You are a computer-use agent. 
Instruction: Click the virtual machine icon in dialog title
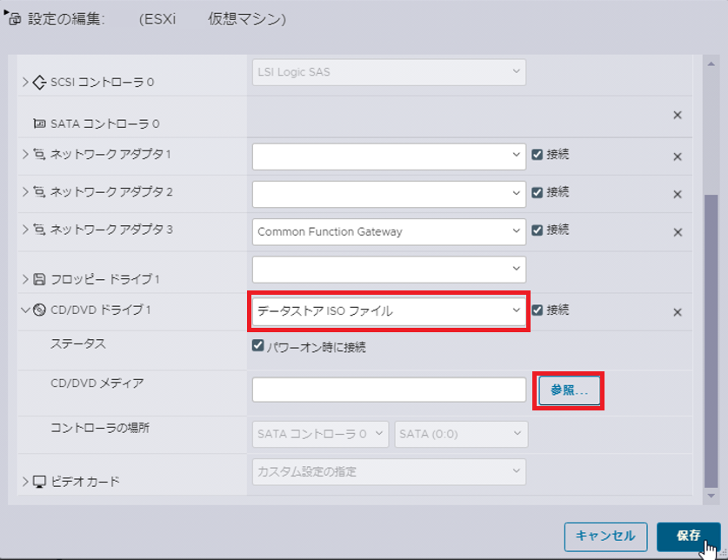(x=12, y=17)
